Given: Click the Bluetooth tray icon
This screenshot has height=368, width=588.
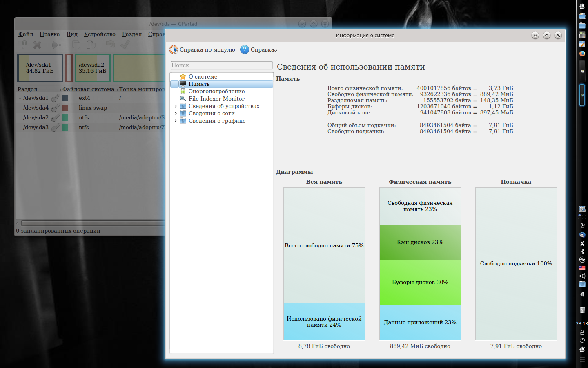Looking at the screenshot, I should point(582,251).
